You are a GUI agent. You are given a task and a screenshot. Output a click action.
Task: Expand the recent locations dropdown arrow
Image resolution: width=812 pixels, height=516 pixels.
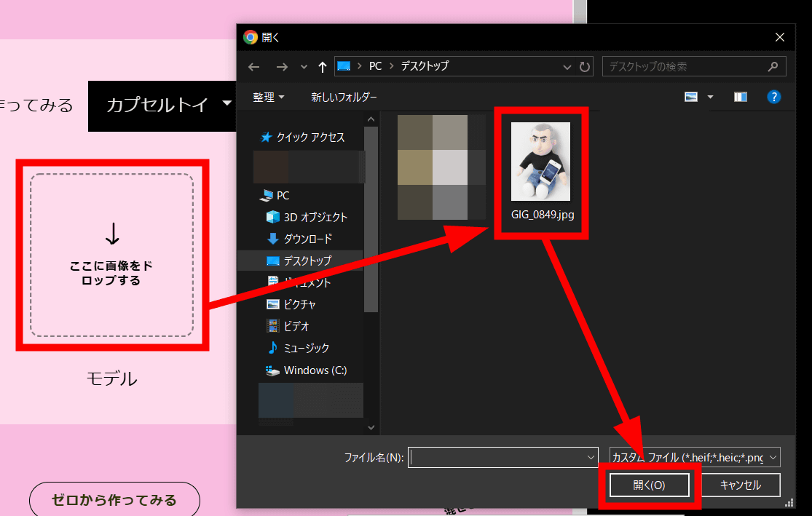[x=304, y=67]
